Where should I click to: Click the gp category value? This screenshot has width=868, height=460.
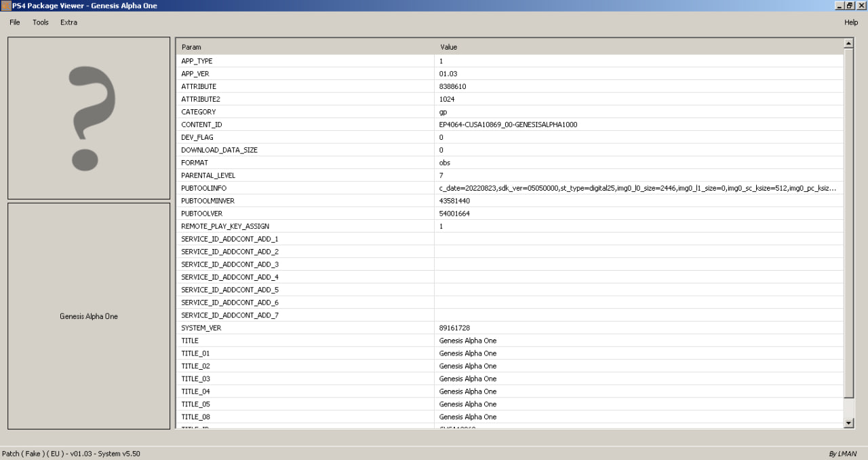tap(443, 112)
